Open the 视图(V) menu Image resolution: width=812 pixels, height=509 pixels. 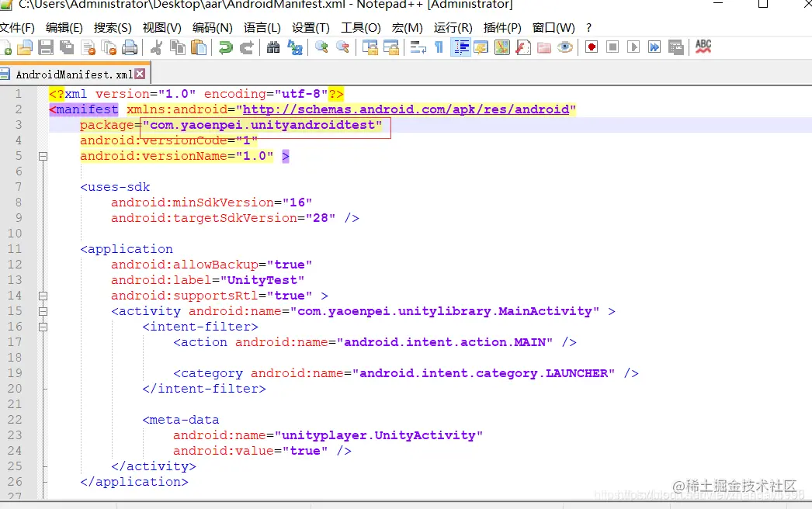pos(162,28)
